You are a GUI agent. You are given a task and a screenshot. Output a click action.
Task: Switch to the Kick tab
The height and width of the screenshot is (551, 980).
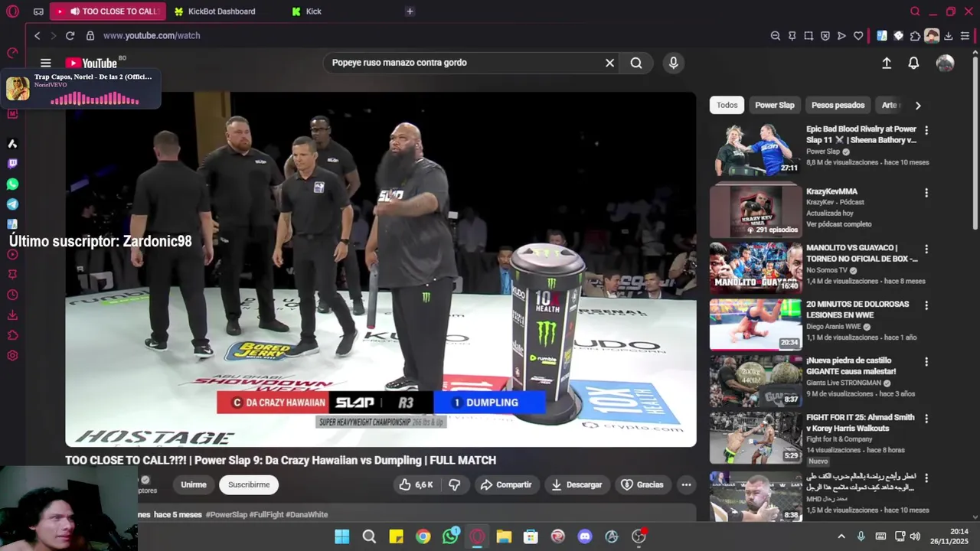[x=313, y=11]
